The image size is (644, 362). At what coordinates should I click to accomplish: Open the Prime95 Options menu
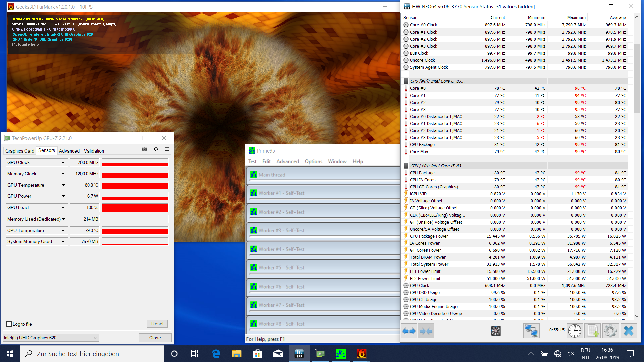click(x=313, y=161)
